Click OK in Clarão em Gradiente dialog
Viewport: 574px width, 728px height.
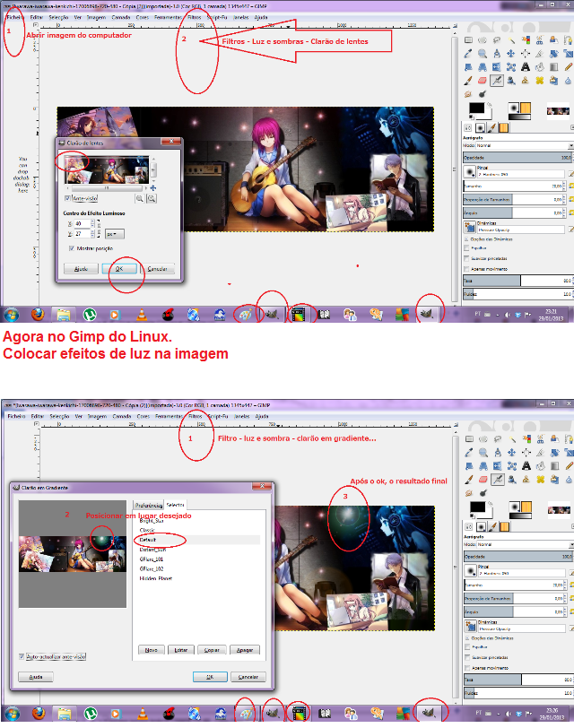point(210,677)
